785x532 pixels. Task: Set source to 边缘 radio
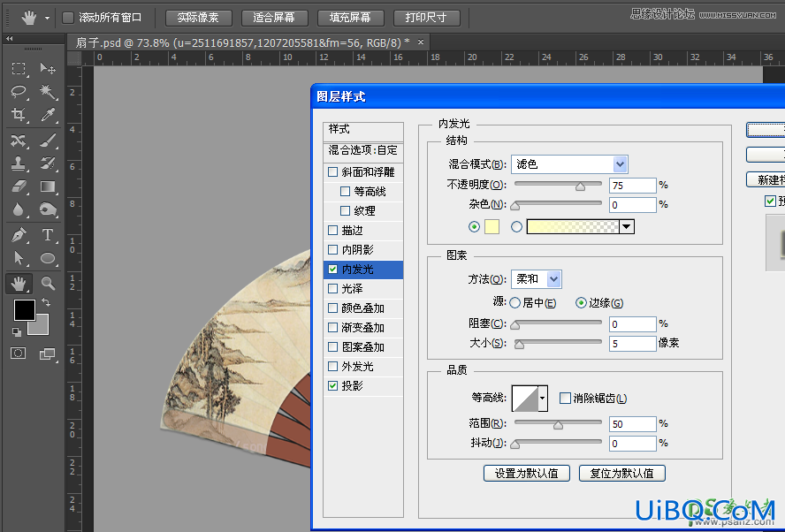pos(581,303)
